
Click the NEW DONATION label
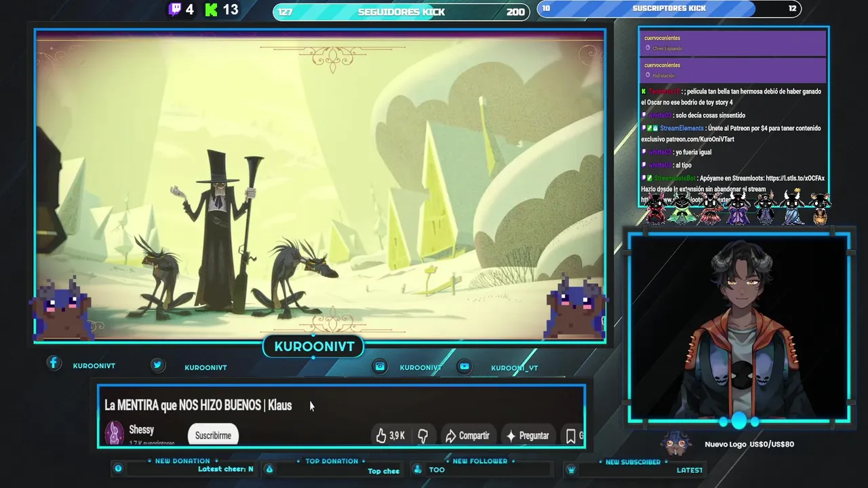pyautogui.click(x=182, y=461)
